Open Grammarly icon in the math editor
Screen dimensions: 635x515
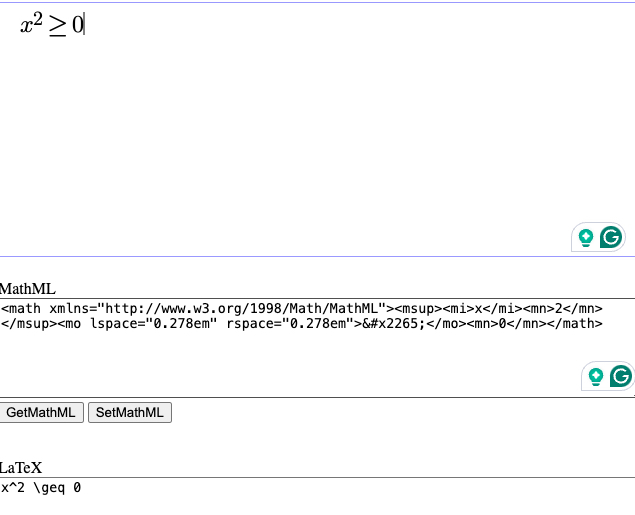pyautogui.click(x=611, y=237)
